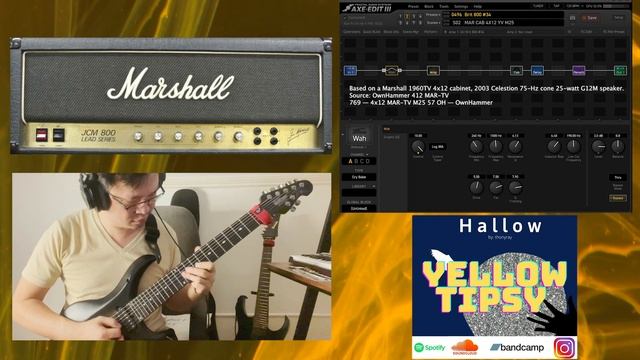Select scene 4 button
This screenshot has height=360, width=640.
click(420, 17)
